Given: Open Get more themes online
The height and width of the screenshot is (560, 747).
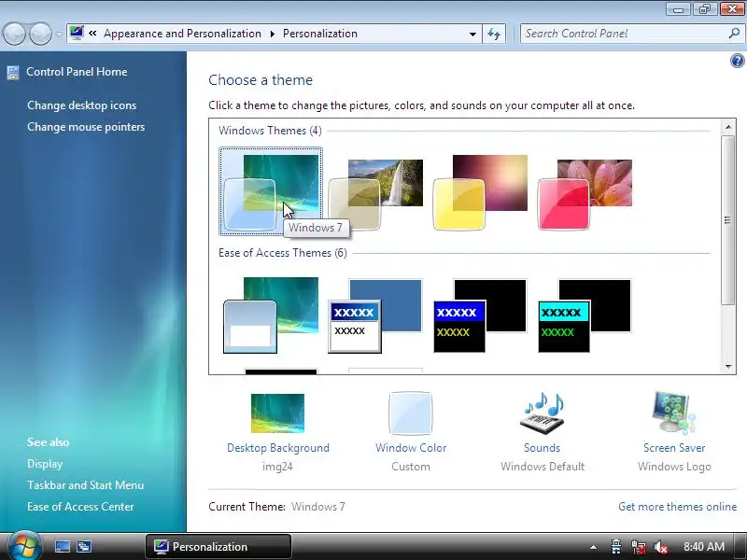Looking at the screenshot, I should coord(678,506).
